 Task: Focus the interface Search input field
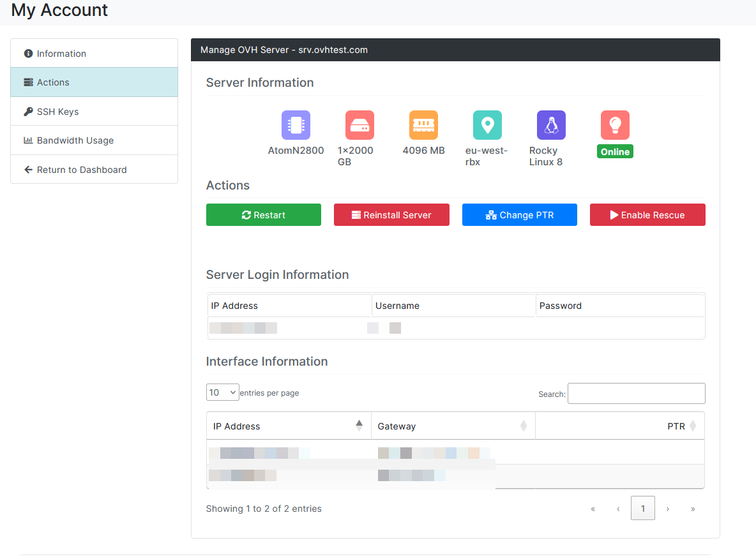click(636, 393)
